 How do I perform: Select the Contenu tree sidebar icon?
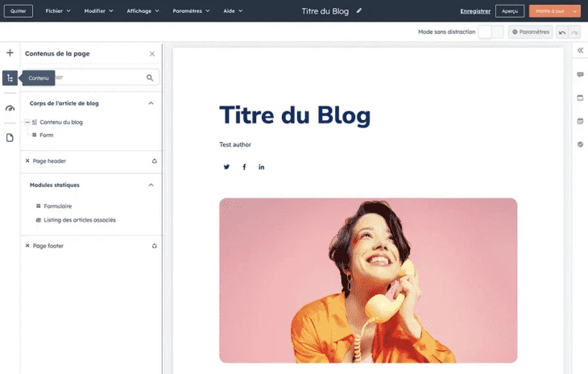(x=10, y=78)
